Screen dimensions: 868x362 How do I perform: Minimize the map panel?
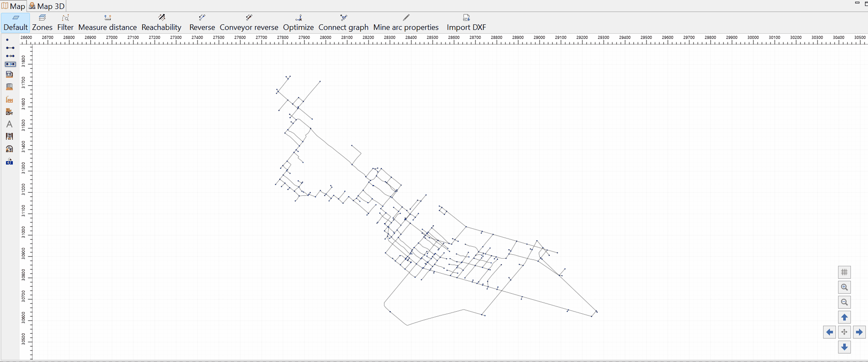coord(857,3)
